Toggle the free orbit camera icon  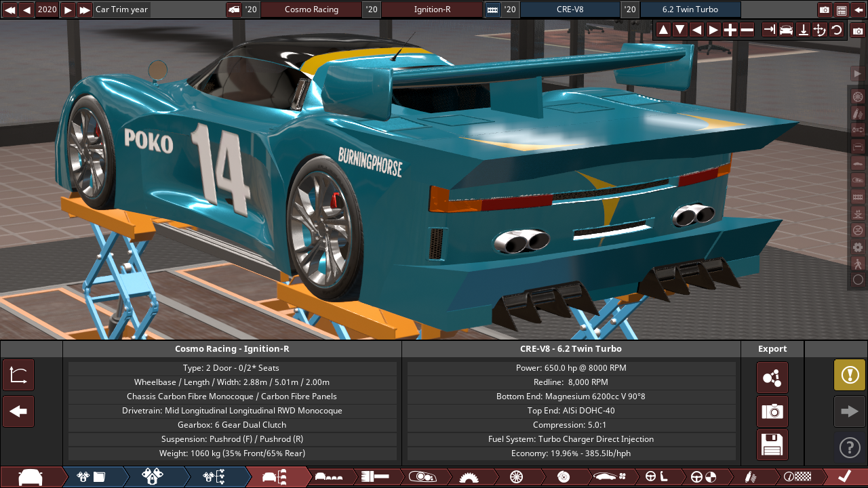click(x=820, y=30)
